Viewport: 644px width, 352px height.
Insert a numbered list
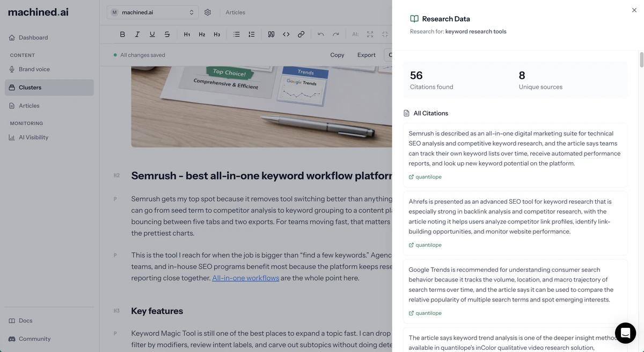pyautogui.click(x=252, y=34)
